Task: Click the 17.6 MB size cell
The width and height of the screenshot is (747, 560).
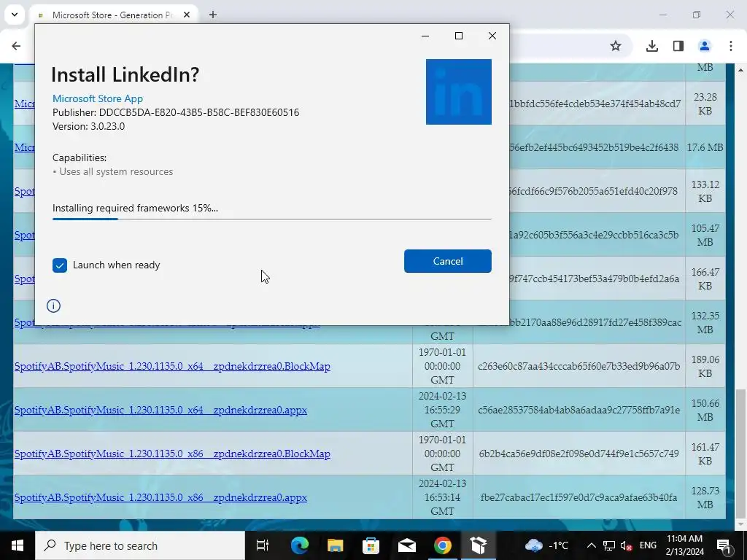Action: (x=705, y=147)
